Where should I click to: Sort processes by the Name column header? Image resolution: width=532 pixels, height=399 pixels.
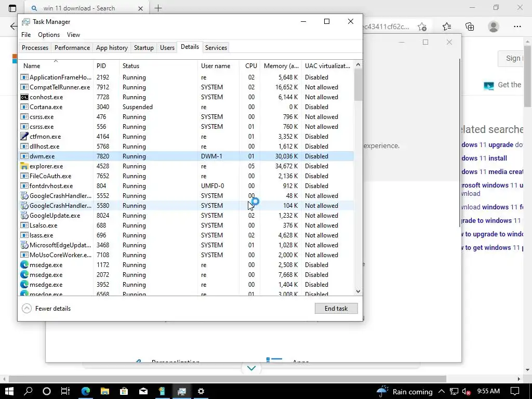[56, 66]
